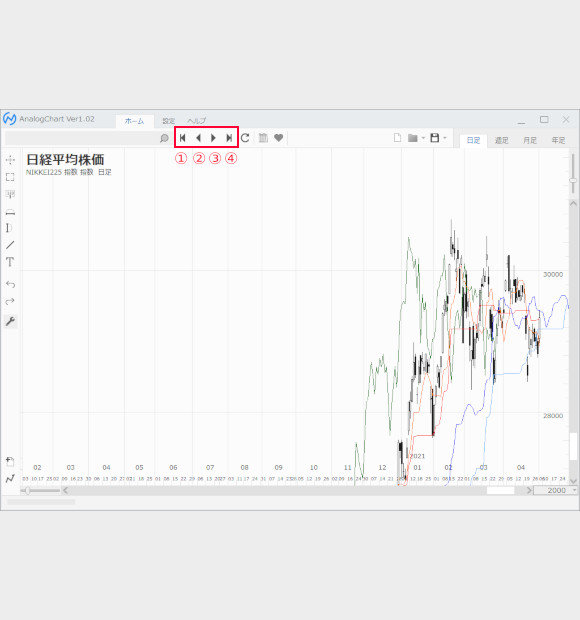The width and height of the screenshot is (580, 620).
Task: Step chart back with left arrow
Action: pos(198,138)
